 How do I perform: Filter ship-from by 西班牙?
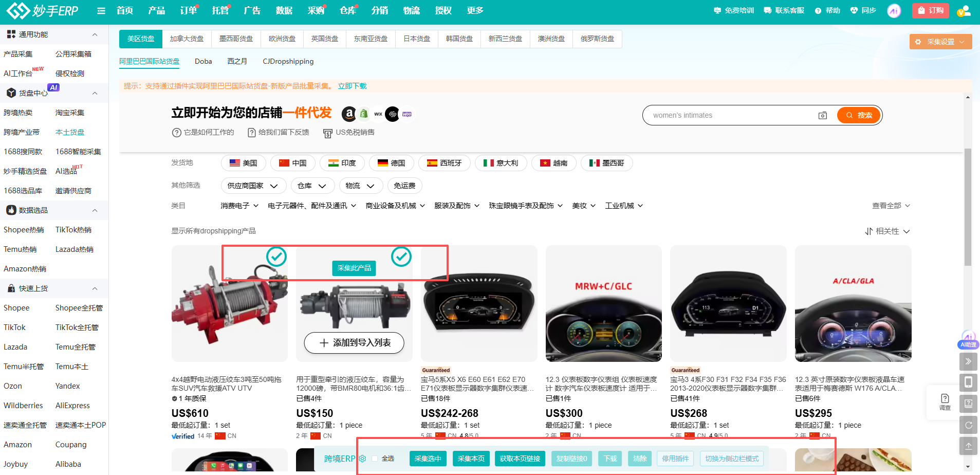[445, 163]
